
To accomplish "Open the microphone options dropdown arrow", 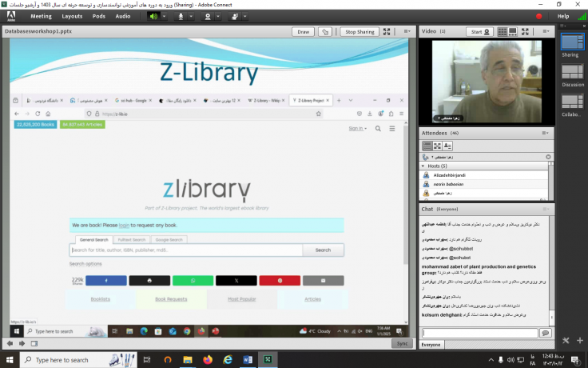I will 191,17.
